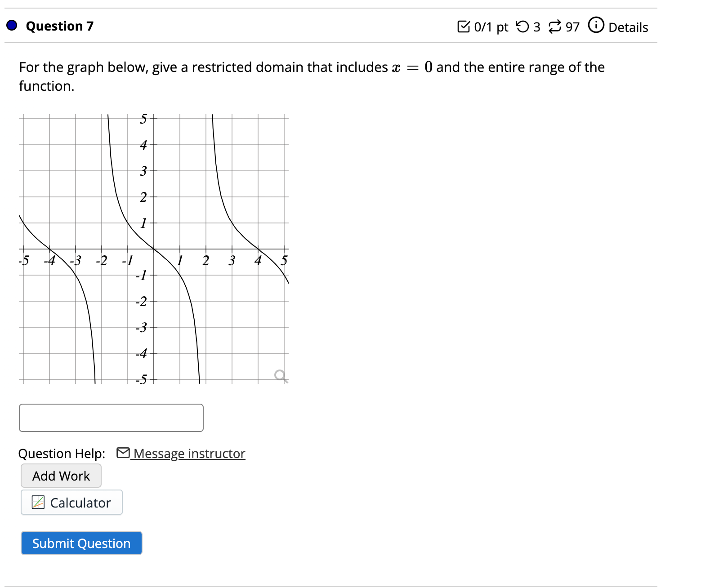This screenshot has height=588, width=701.
Task: Select the Question 7 header
Action: [59, 26]
